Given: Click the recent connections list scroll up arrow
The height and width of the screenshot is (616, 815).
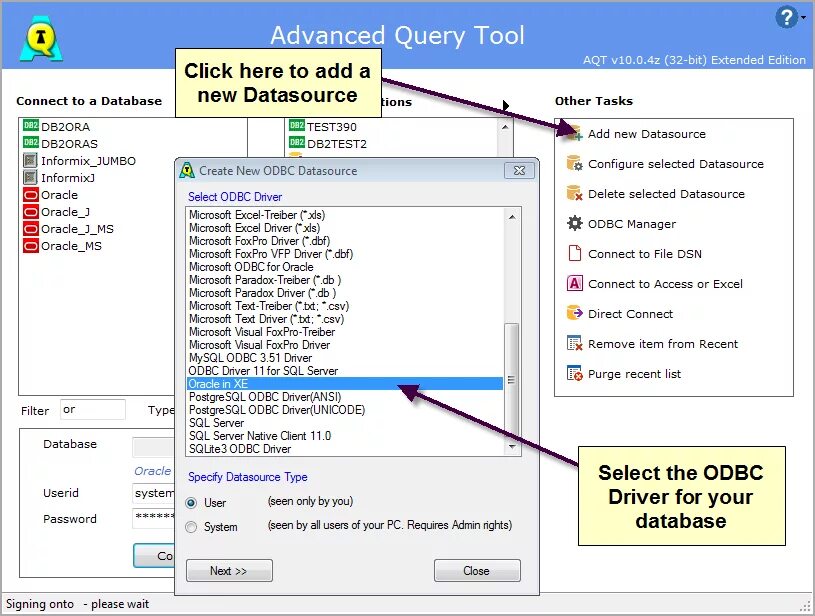Looking at the screenshot, I should tap(505, 127).
